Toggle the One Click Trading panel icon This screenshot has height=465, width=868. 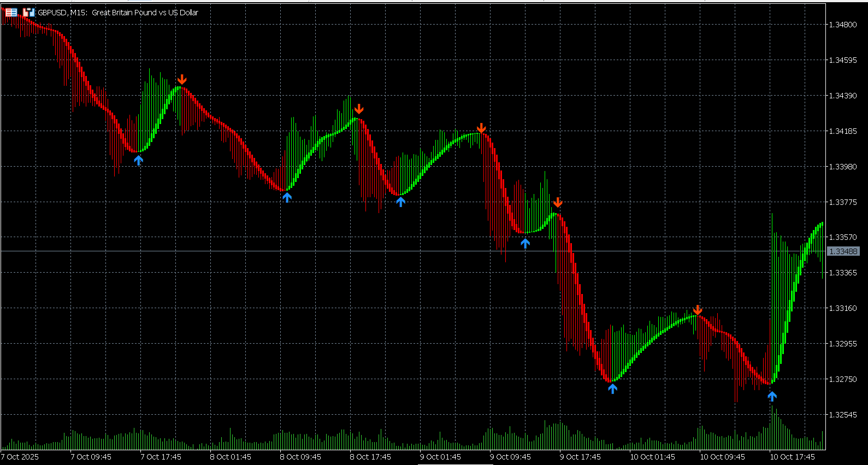coord(29,12)
